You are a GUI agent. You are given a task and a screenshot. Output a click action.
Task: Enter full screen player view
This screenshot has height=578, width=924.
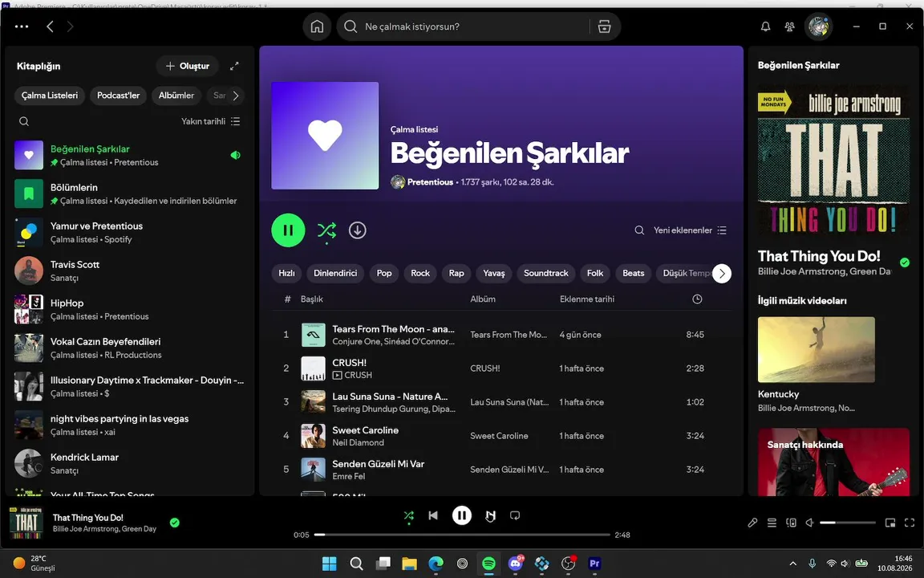910,523
